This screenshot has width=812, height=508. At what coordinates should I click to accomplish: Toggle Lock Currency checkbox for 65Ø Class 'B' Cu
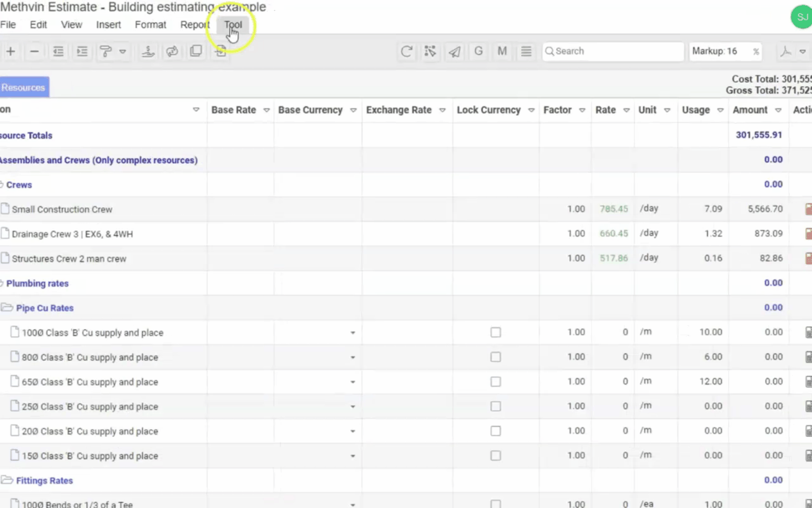(x=495, y=382)
